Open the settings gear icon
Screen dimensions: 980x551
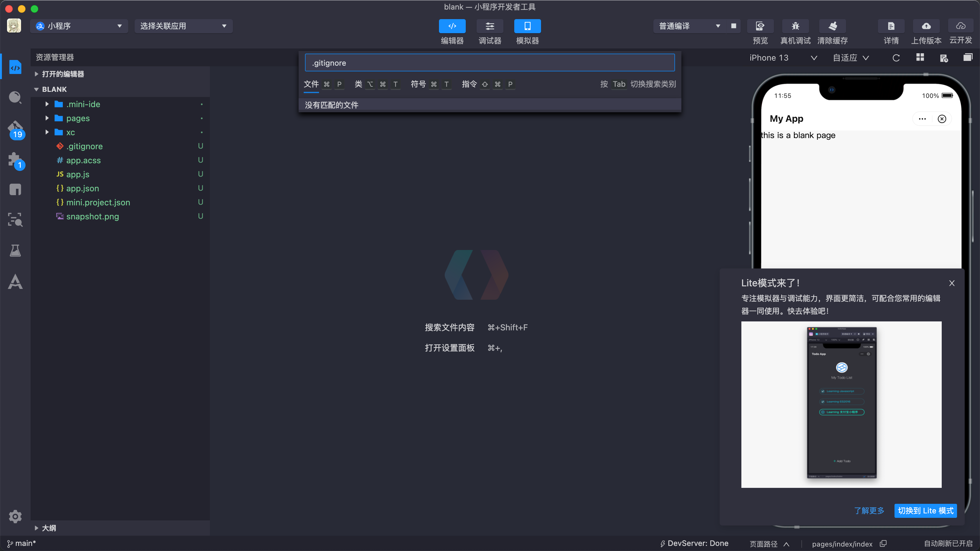15,516
